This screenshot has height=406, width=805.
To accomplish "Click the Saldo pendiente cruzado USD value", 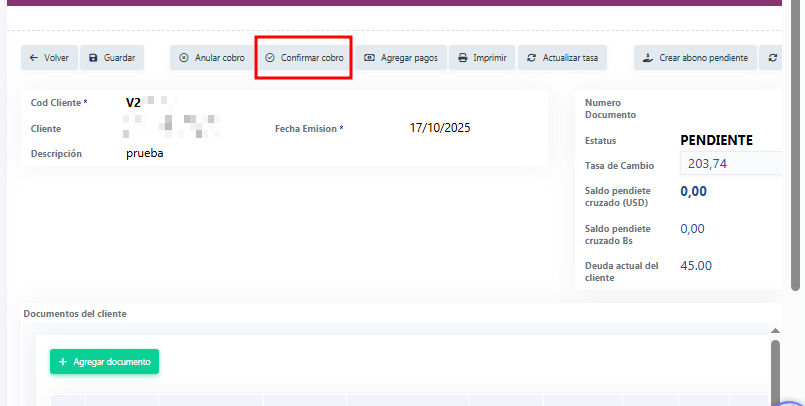I will tap(693, 192).
